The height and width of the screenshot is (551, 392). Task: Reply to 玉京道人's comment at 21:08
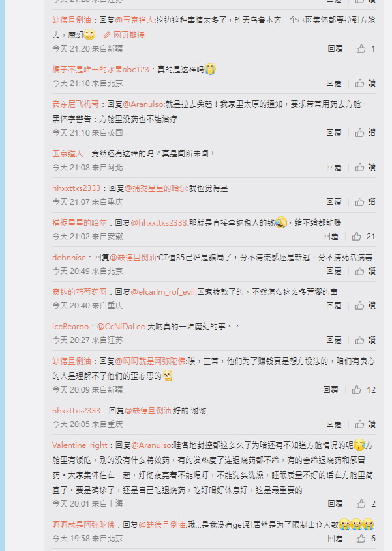334,168
